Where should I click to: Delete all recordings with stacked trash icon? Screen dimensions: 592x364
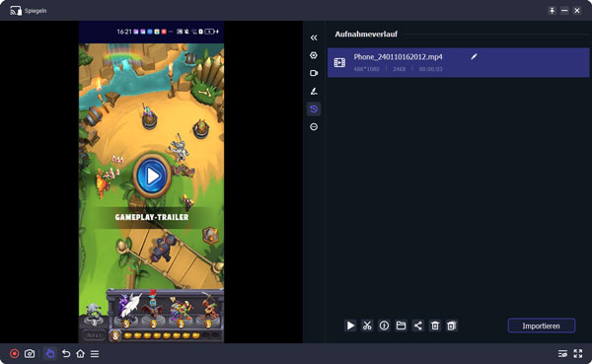pyautogui.click(x=452, y=326)
